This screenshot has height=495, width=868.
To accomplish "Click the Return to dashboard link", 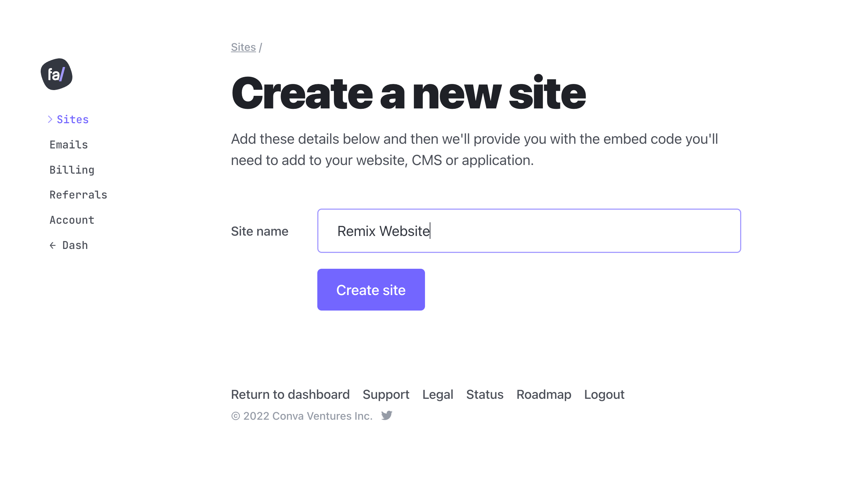I will (x=290, y=394).
